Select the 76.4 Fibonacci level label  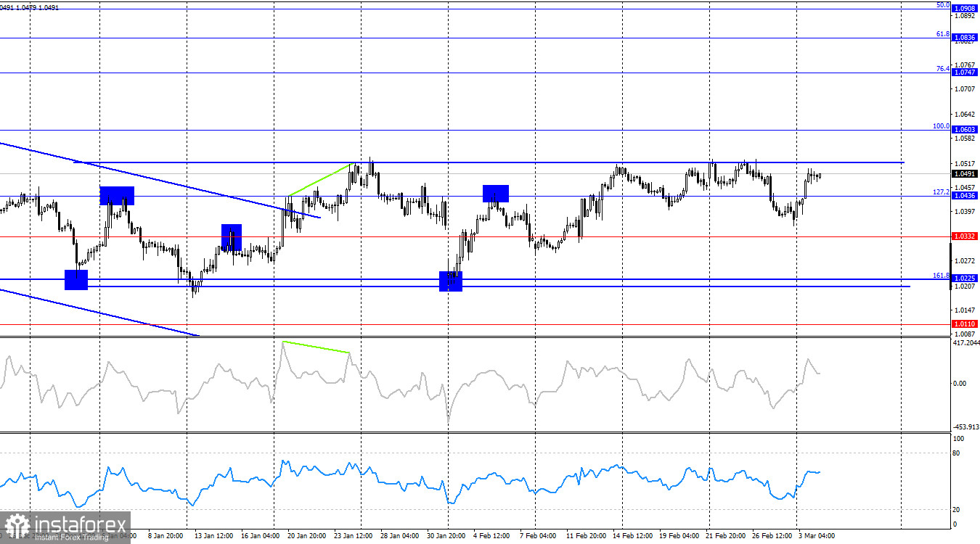tap(942, 69)
